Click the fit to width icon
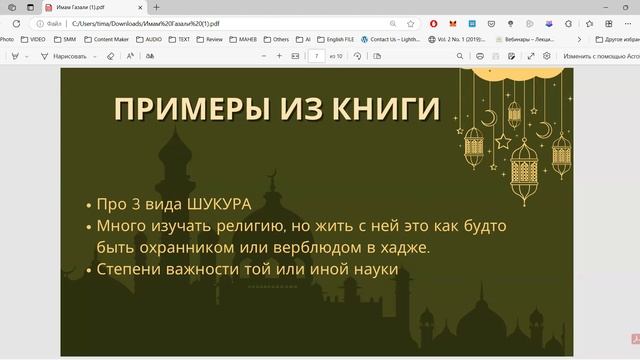This screenshot has width=640, height=360. coord(295,56)
